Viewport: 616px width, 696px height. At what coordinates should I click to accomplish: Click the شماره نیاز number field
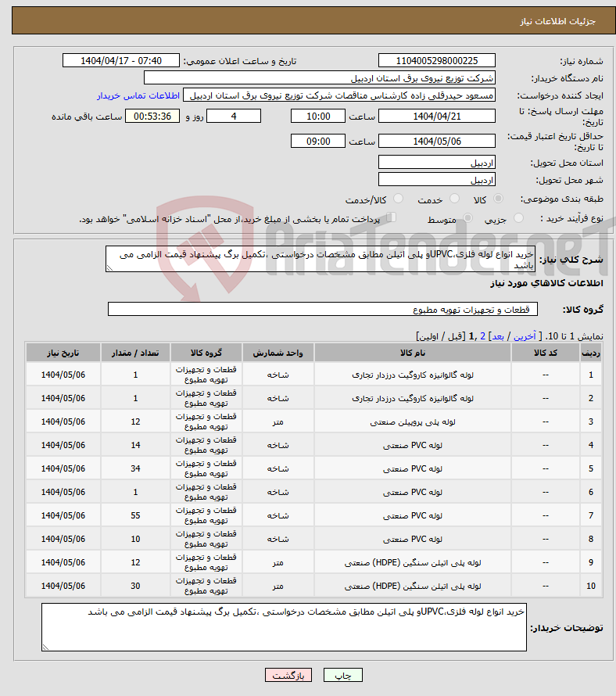tap(437, 60)
